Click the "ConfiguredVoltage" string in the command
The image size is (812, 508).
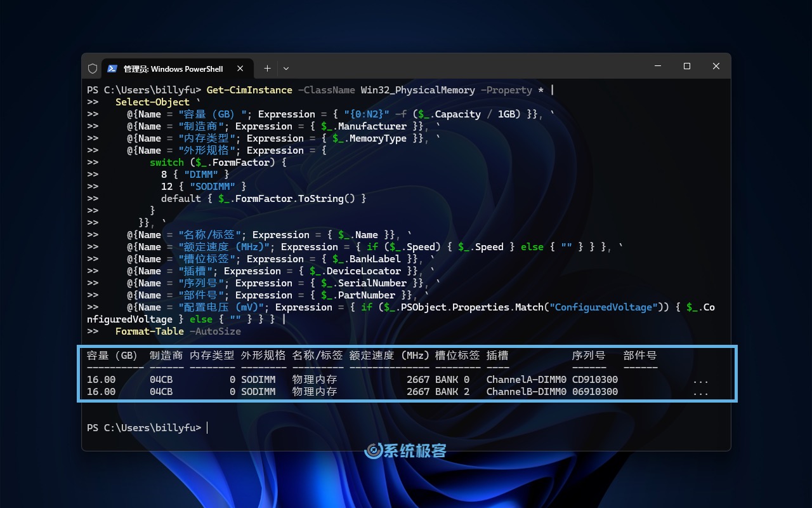click(x=601, y=307)
